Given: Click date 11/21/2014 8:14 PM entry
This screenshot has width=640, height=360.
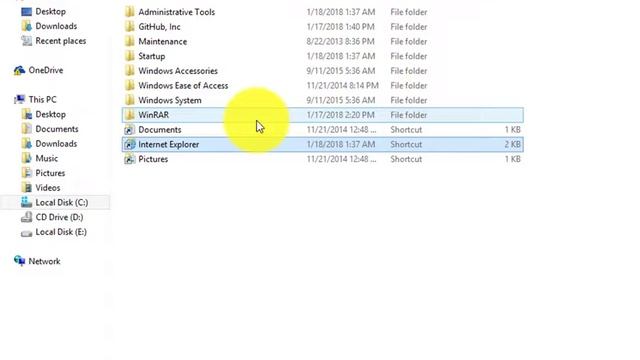Looking at the screenshot, I should click(x=342, y=86).
